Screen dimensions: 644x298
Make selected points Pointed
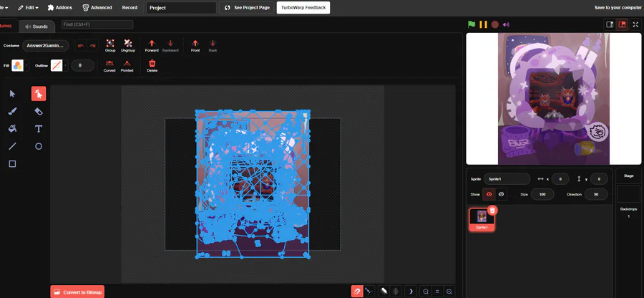(x=127, y=66)
